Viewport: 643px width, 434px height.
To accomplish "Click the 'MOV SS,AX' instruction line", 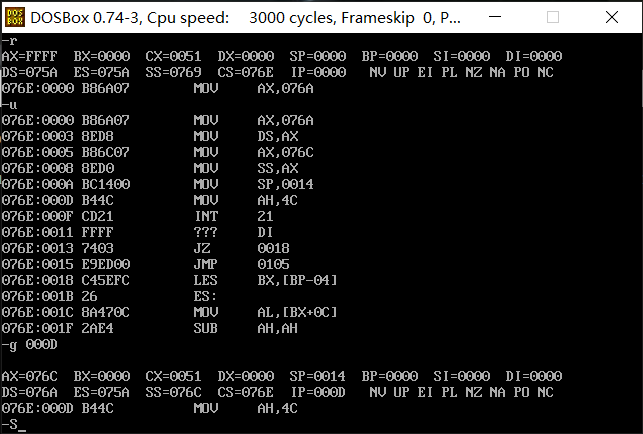I will (x=150, y=168).
